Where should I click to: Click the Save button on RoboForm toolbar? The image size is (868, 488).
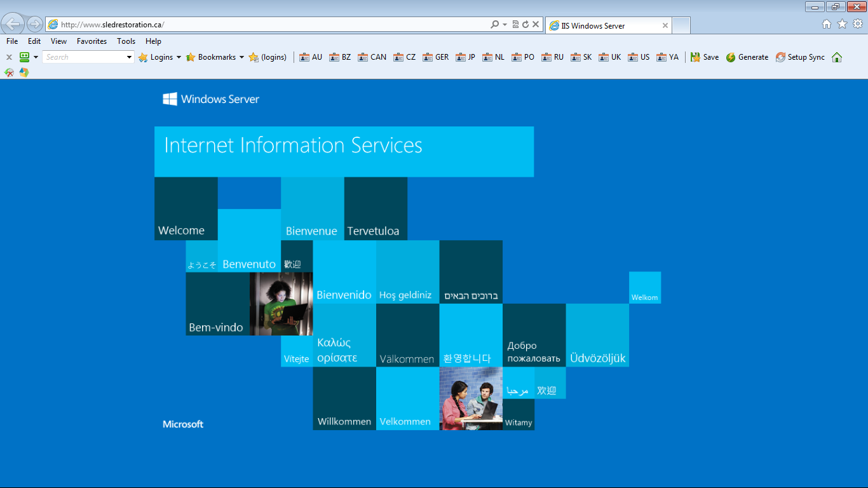pyautogui.click(x=705, y=57)
